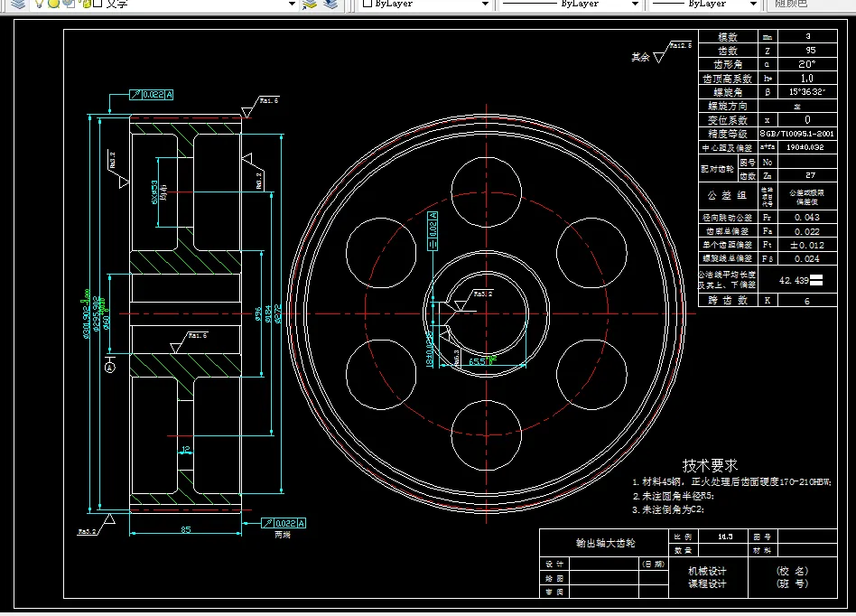Select the ø96 hub diameter dimension
The image size is (856, 616).
coord(257,314)
